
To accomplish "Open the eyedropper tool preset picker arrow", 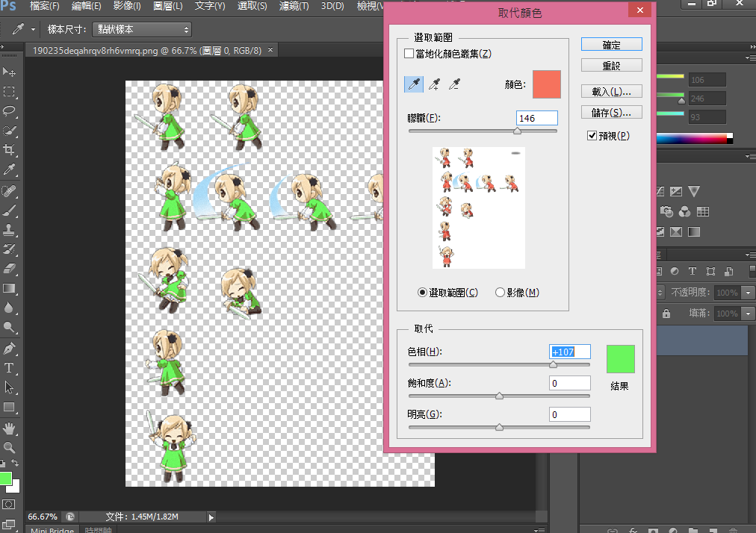I will click(33, 29).
